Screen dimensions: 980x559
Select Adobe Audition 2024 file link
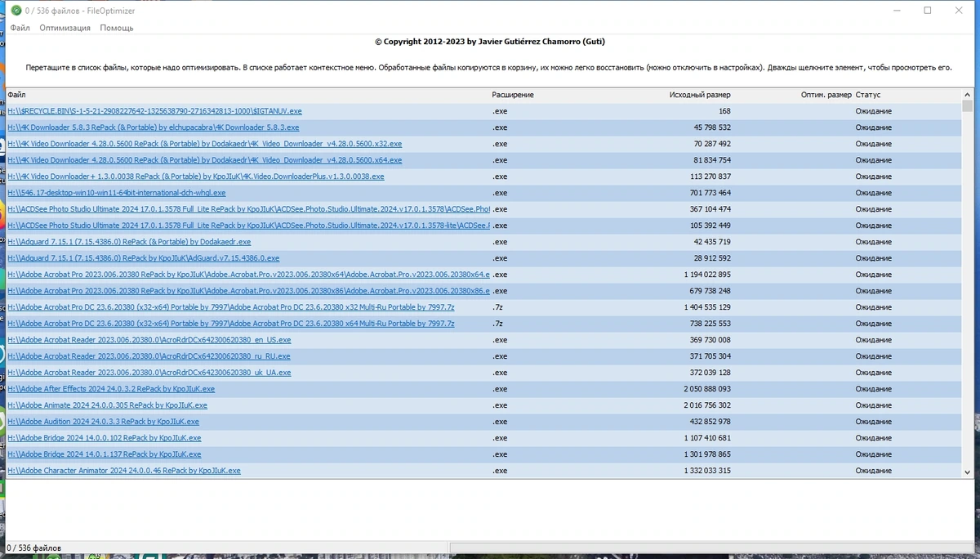pyautogui.click(x=103, y=422)
